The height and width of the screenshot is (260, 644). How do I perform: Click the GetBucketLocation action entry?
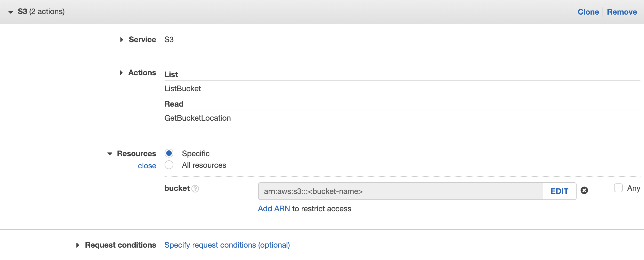coord(197,118)
